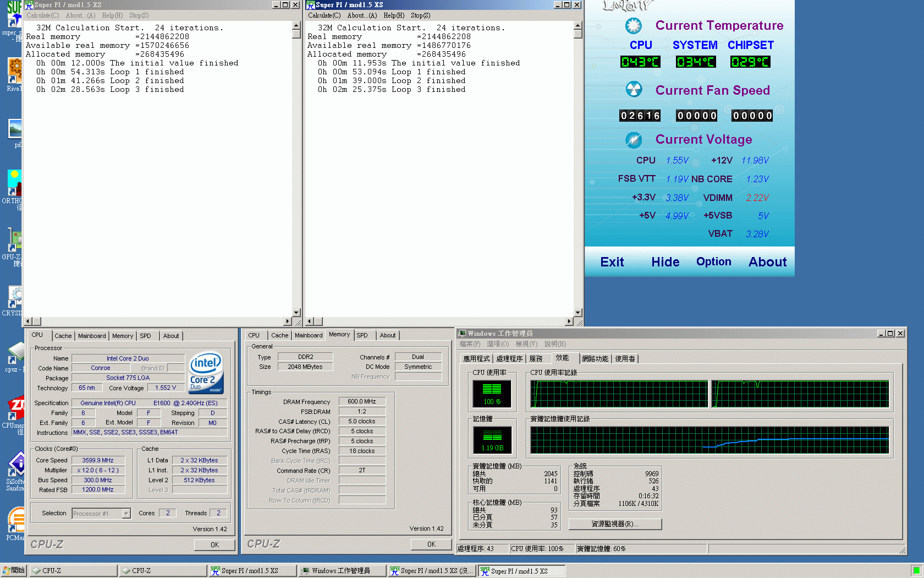Viewport: 924px width, 578px height.
Task: Open About menu in left Super PI window
Action: (x=80, y=15)
